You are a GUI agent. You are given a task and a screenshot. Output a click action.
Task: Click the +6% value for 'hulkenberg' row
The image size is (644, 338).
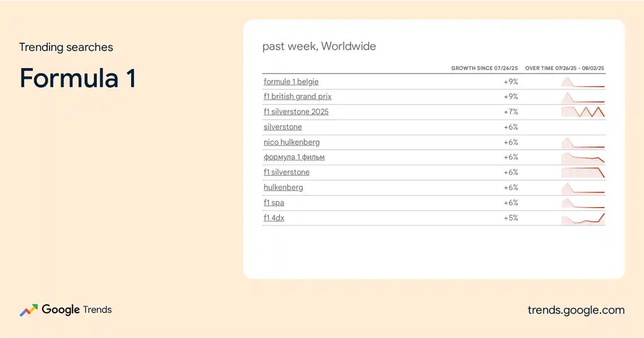(x=510, y=188)
